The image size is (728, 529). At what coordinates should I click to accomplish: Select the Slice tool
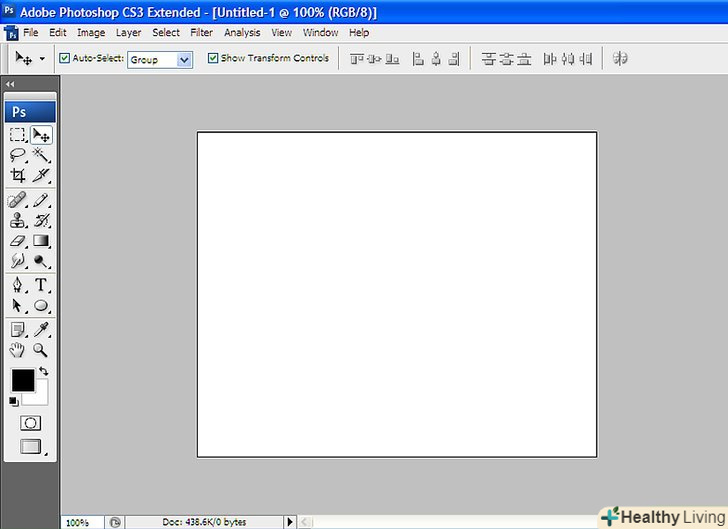(41, 176)
